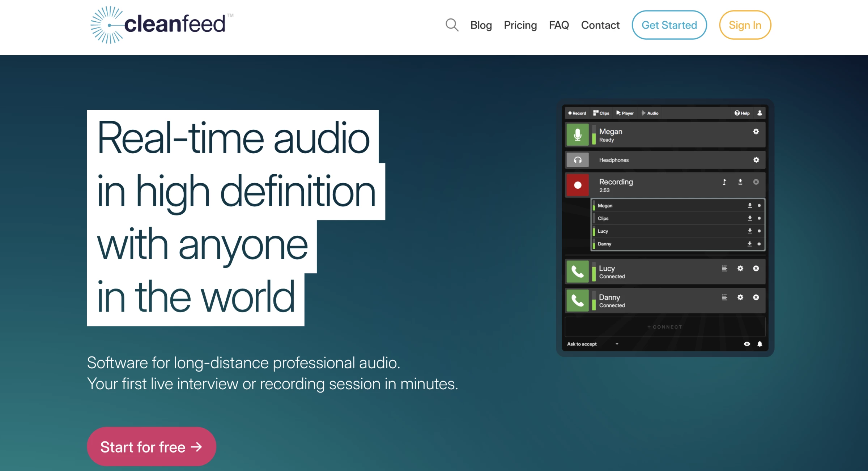Image resolution: width=868 pixels, height=471 pixels.
Task: Open the Blog link
Action: [481, 25]
